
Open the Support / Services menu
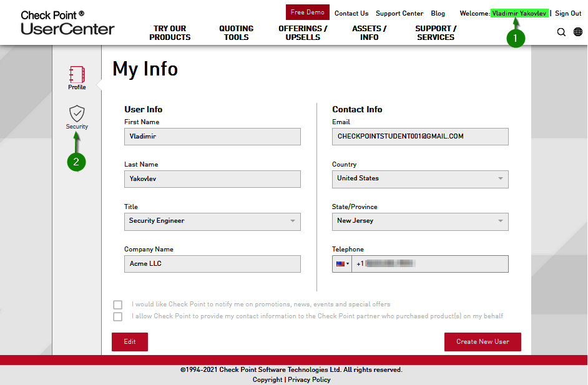tap(436, 33)
